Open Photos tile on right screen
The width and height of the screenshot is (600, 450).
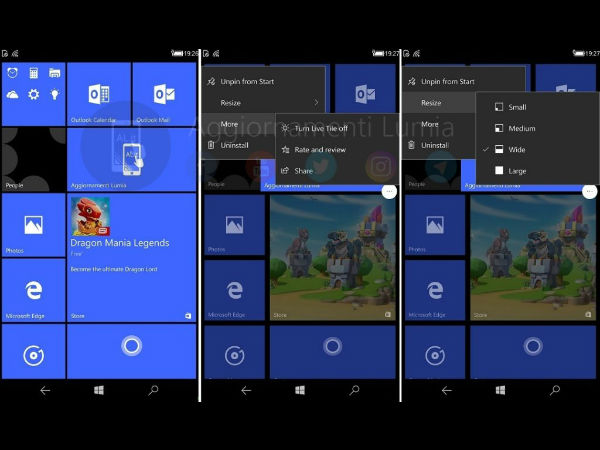[435, 225]
